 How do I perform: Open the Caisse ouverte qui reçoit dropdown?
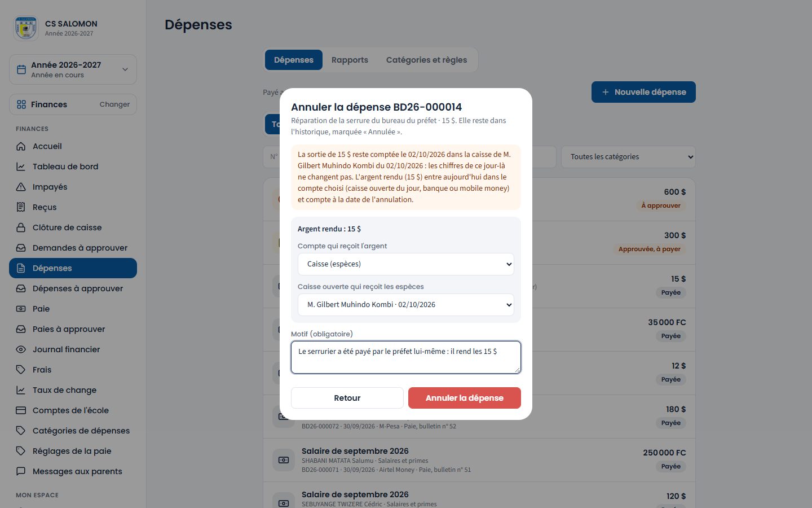pos(406,305)
